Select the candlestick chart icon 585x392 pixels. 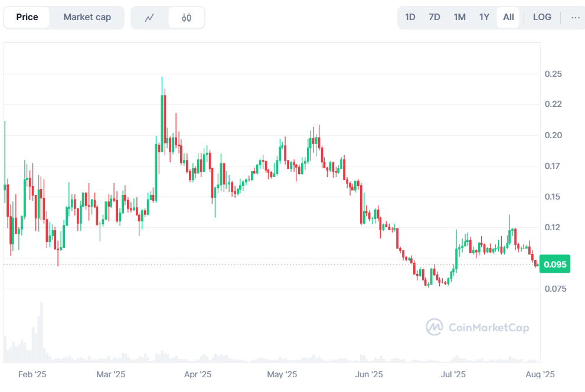pos(187,18)
